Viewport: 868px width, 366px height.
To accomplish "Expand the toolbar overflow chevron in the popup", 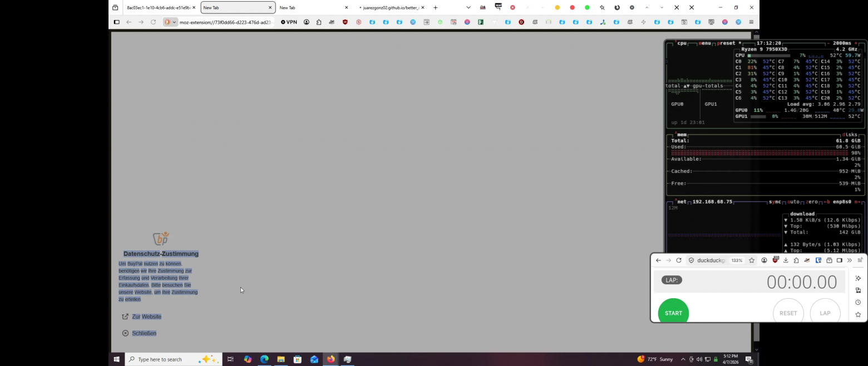I will 850,260.
